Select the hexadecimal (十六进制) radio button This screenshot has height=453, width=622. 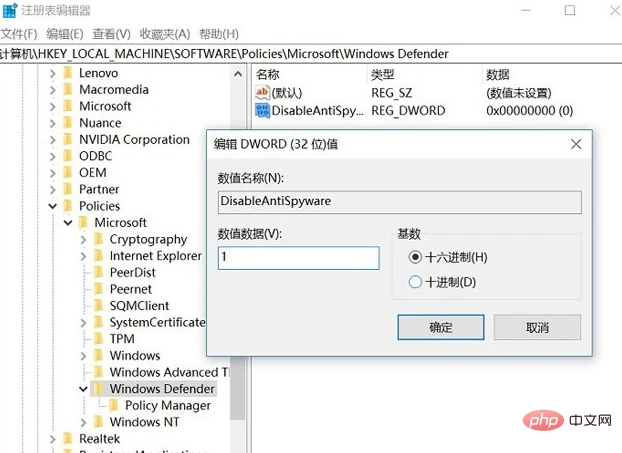click(x=415, y=257)
